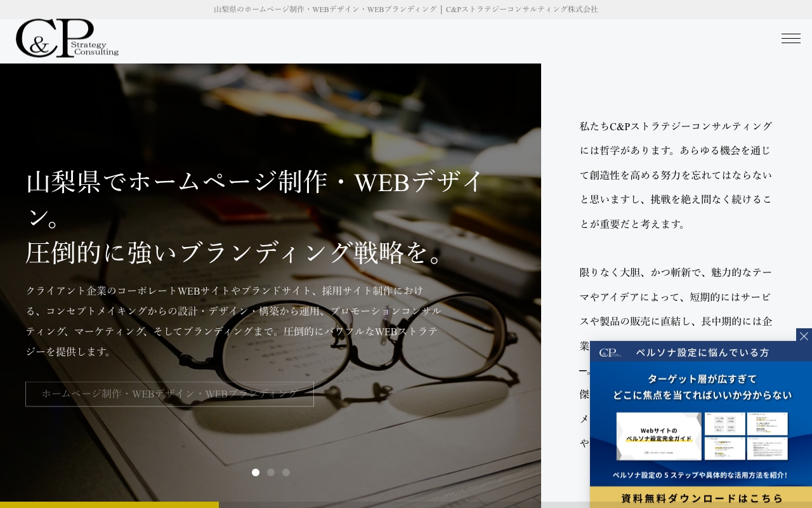Screen dimensions: 812x508
Task: Click the 資料無料ダウンロードはこちら download button
Action: (701, 498)
